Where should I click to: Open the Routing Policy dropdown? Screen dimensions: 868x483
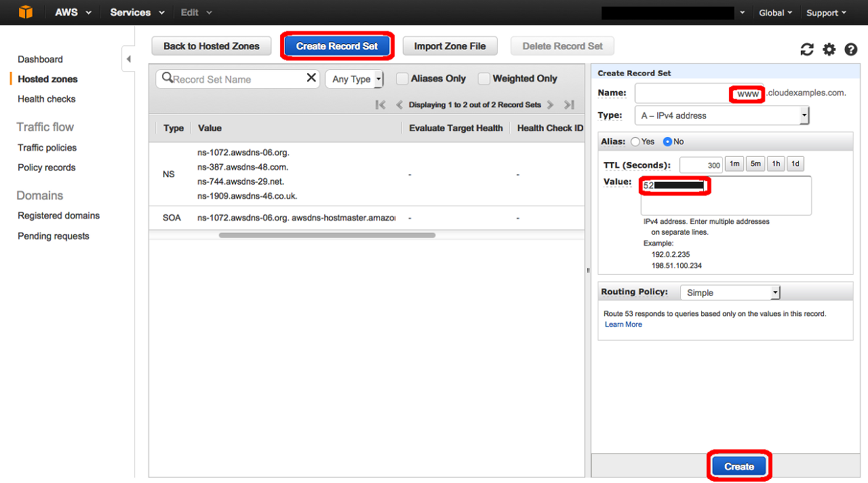730,292
